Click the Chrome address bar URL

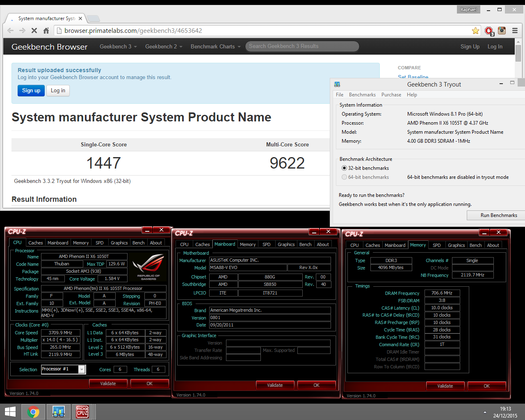[x=133, y=31]
